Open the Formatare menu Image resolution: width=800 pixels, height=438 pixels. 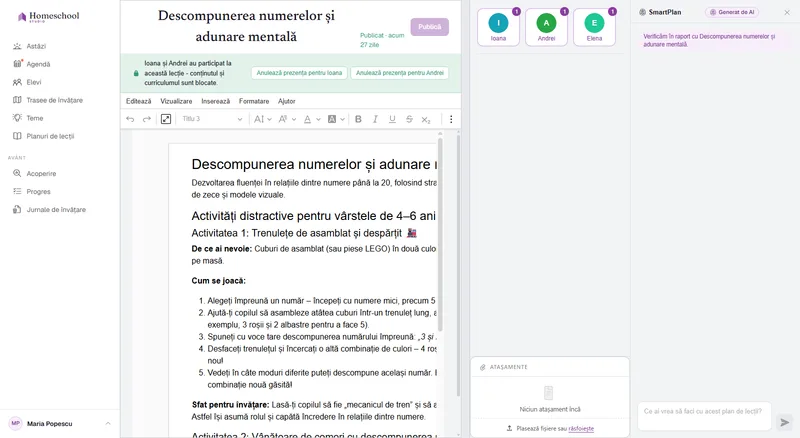[x=254, y=101]
